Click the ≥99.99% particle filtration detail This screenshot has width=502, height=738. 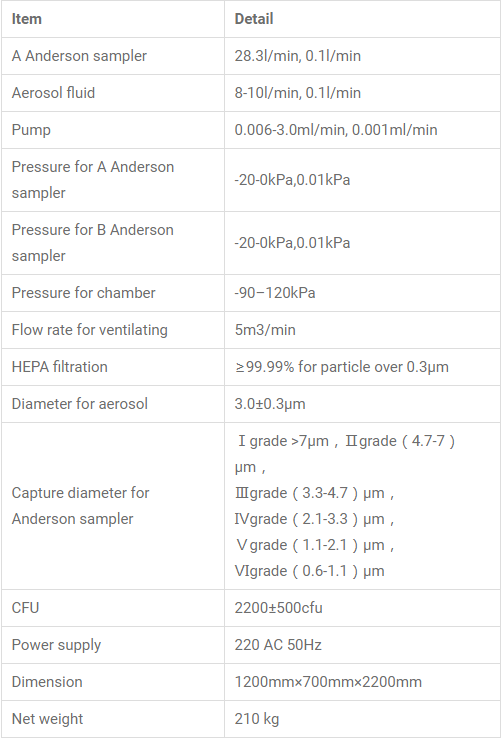tap(342, 367)
